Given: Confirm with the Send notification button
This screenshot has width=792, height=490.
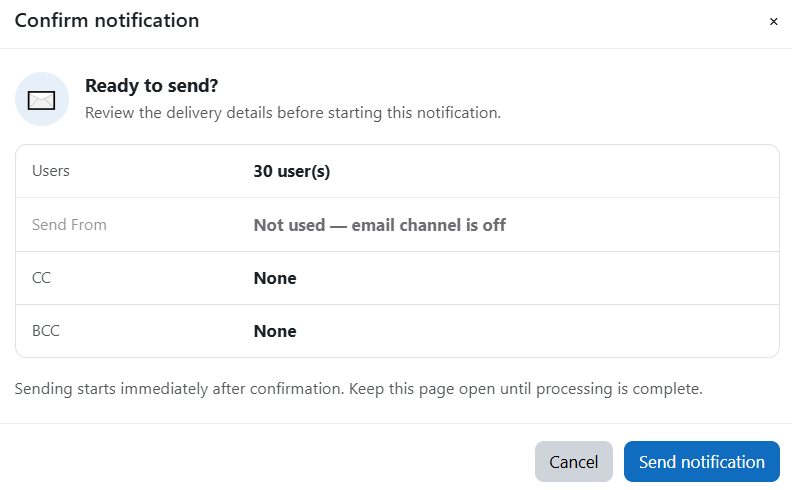Looking at the screenshot, I should click(702, 462).
